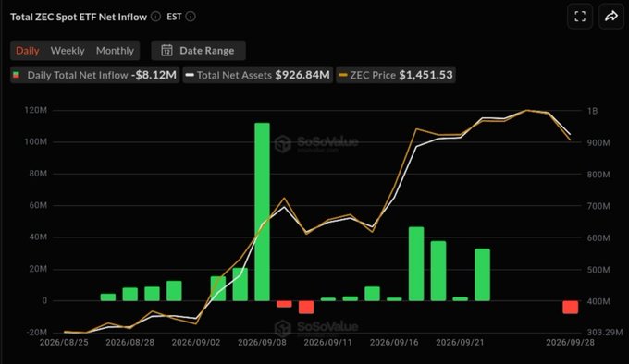Click the $926.84M net assets value
Image resolution: width=629 pixels, height=364 pixels.
point(302,75)
